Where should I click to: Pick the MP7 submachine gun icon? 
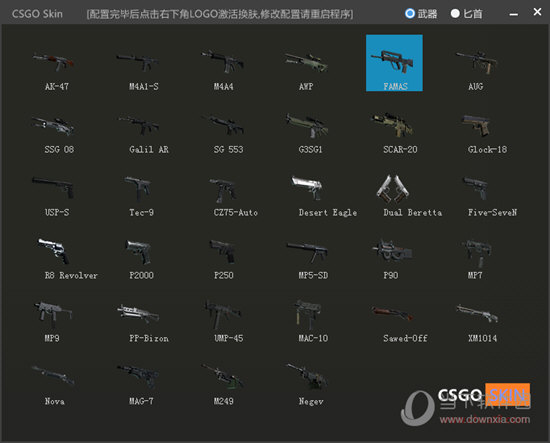476,253
